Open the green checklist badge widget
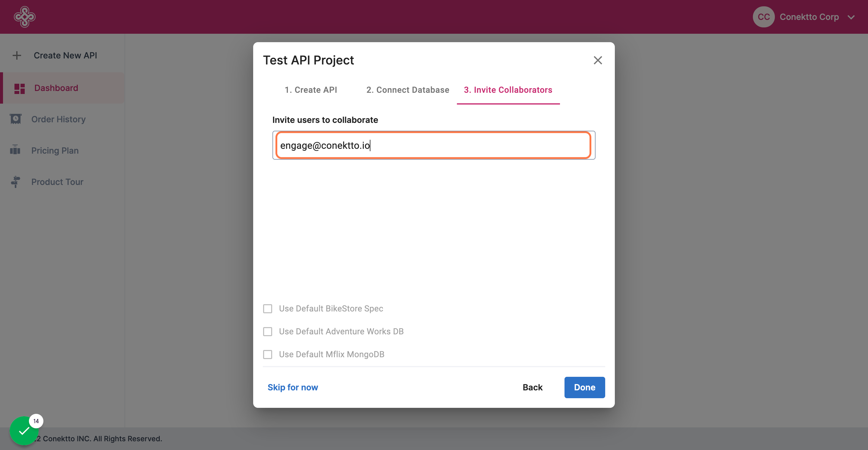 tap(24, 430)
